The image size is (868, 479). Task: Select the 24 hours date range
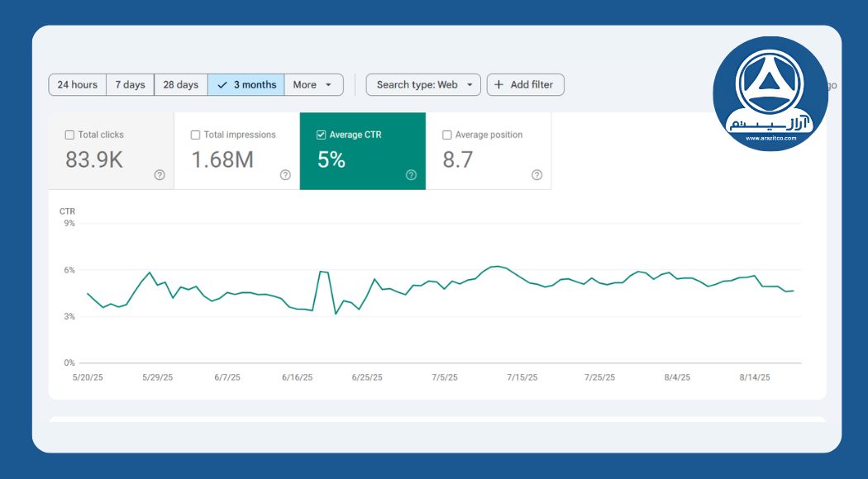(78, 85)
